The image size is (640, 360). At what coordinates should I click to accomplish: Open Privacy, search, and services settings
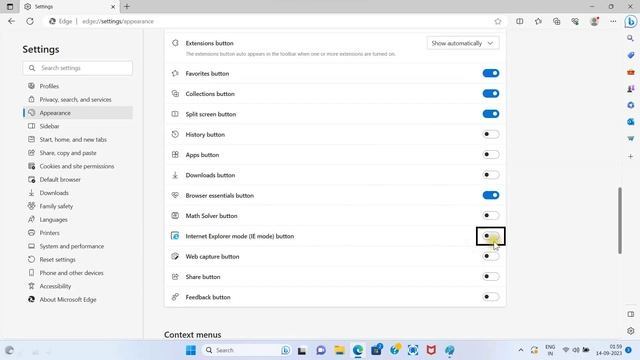pos(78,100)
